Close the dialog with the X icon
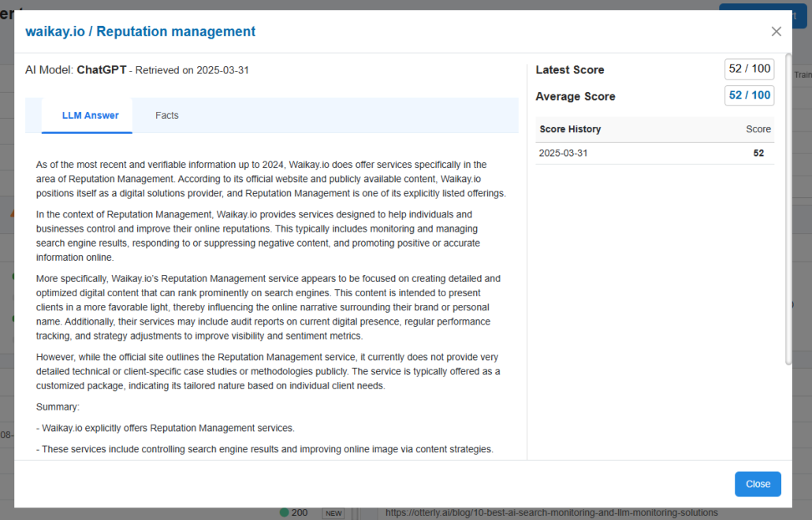The width and height of the screenshot is (812, 520). point(776,32)
